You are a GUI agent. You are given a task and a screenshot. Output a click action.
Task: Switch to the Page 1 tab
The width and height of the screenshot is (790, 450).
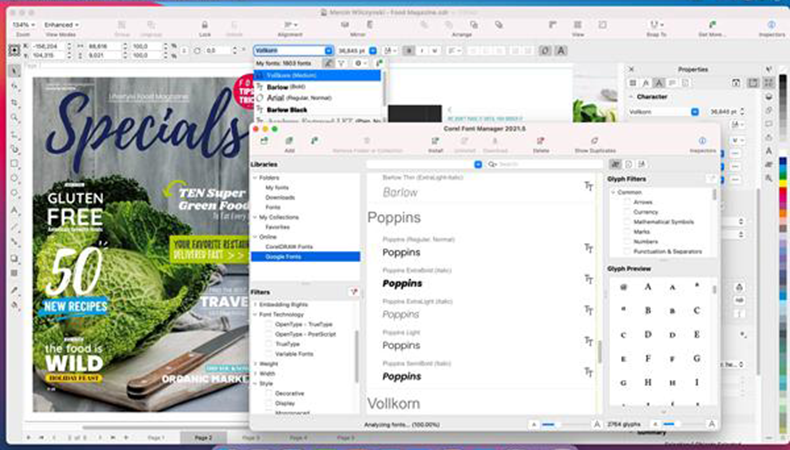pyautogui.click(x=156, y=437)
